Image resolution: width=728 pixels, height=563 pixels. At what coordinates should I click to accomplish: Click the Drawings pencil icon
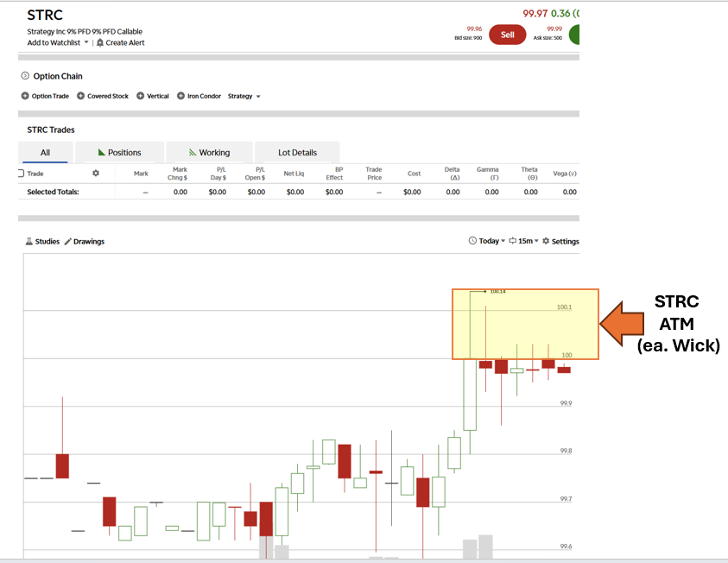pos(67,242)
